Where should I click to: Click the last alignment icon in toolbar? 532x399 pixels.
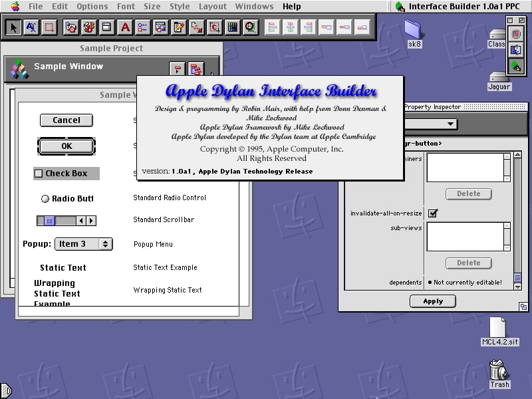tap(362, 27)
